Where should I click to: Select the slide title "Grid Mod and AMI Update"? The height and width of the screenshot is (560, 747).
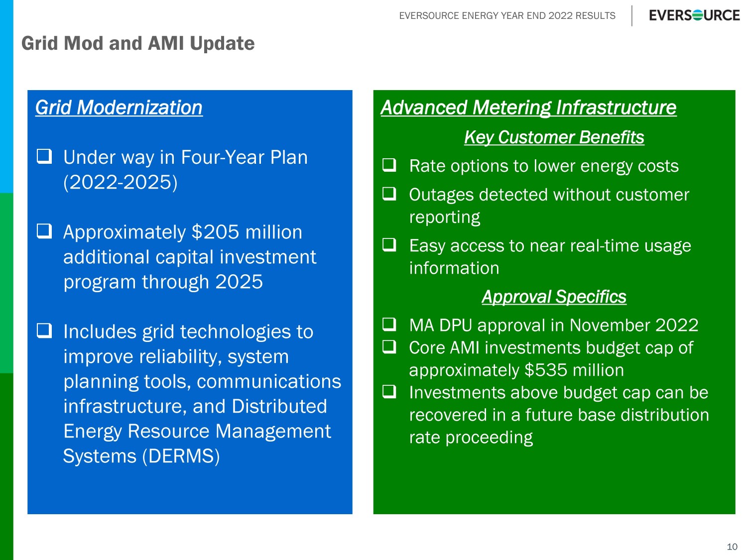(x=138, y=44)
